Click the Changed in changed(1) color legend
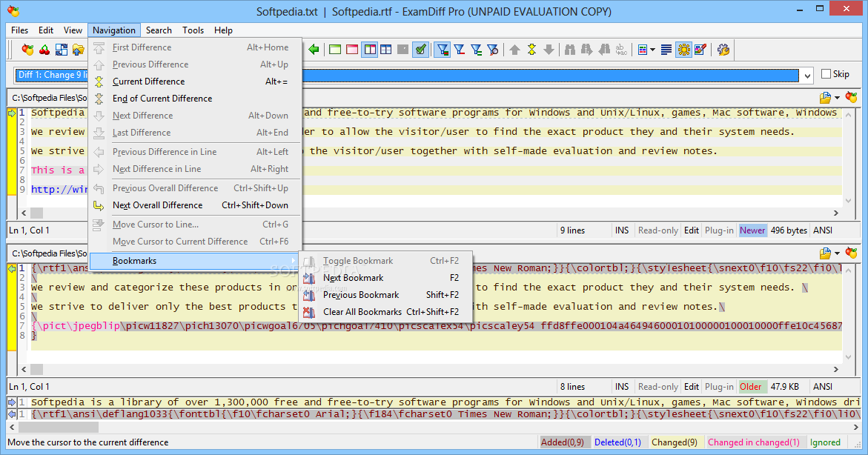 click(753, 442)
